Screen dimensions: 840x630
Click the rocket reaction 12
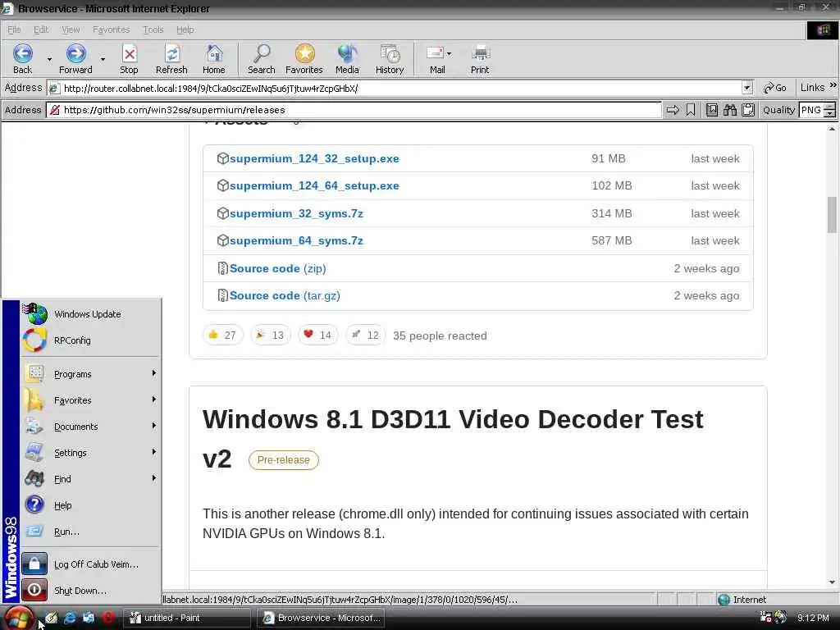pos(365,336)
